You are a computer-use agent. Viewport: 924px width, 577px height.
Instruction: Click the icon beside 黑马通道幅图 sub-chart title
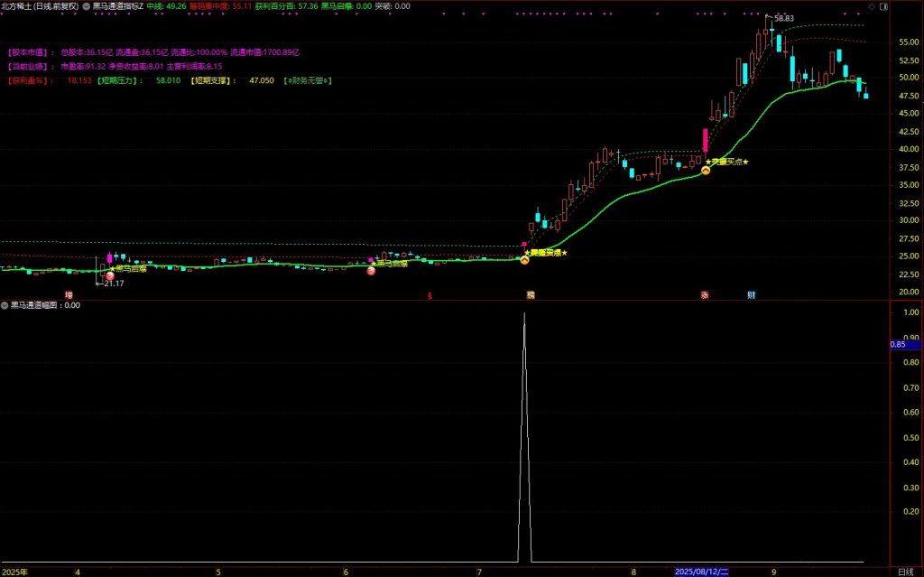click(x=5, y=305)
